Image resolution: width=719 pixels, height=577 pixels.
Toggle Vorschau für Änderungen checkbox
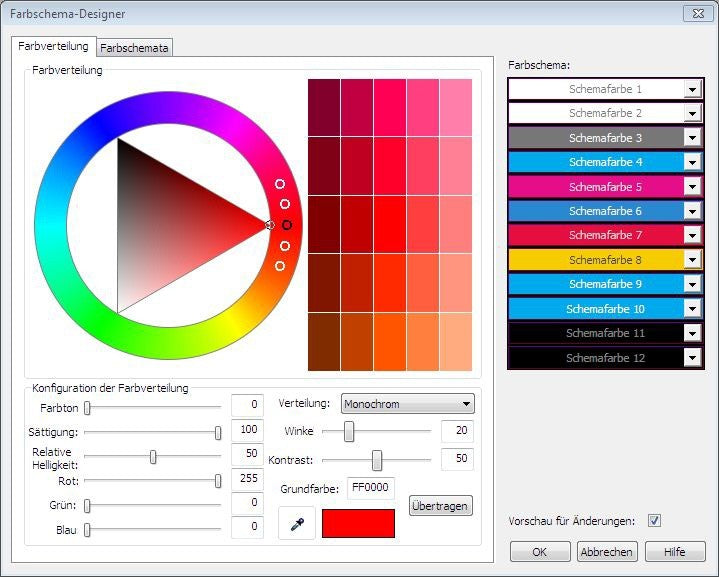click(x=654, y=521)
